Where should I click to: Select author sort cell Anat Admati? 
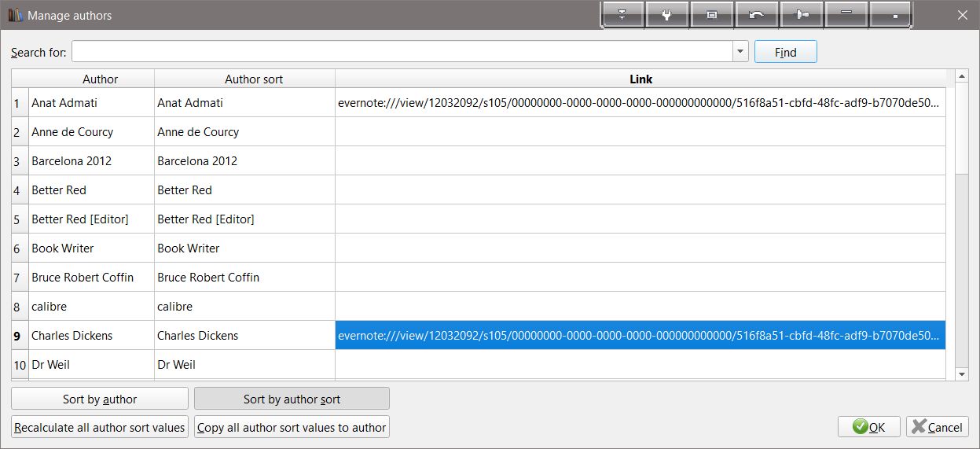[244, 102]
